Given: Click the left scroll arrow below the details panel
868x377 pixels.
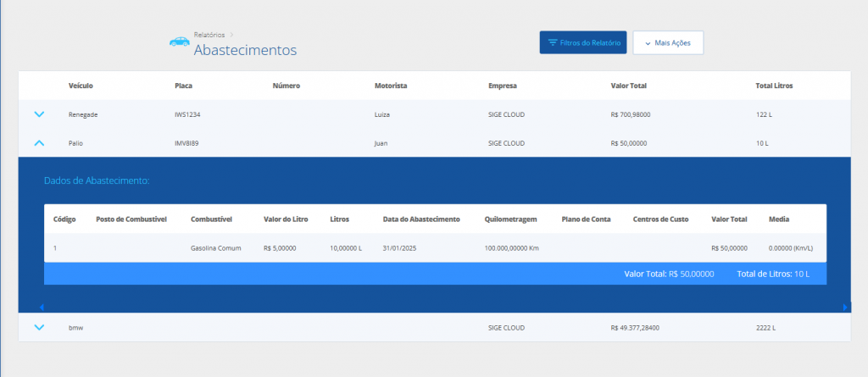Looking at the screenshot, I should point(42,307).
